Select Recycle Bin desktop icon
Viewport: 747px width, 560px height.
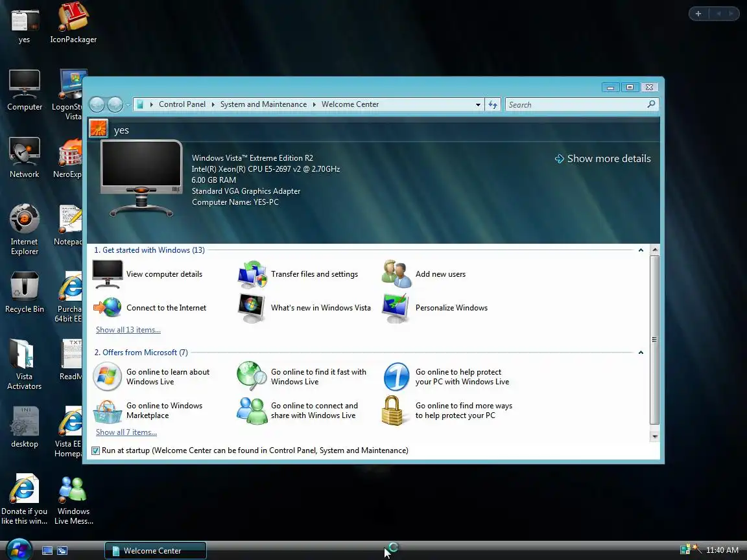point(24,292)
